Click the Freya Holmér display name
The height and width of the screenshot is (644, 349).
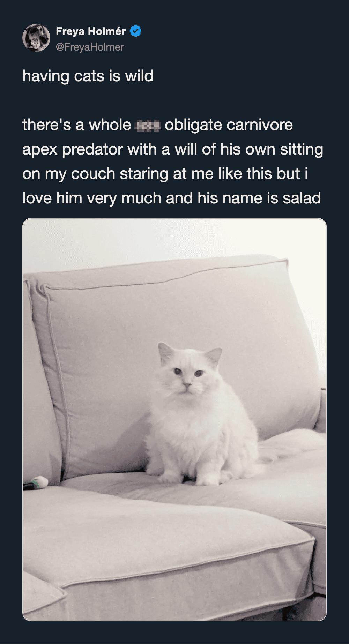click(x=91, y=31)
